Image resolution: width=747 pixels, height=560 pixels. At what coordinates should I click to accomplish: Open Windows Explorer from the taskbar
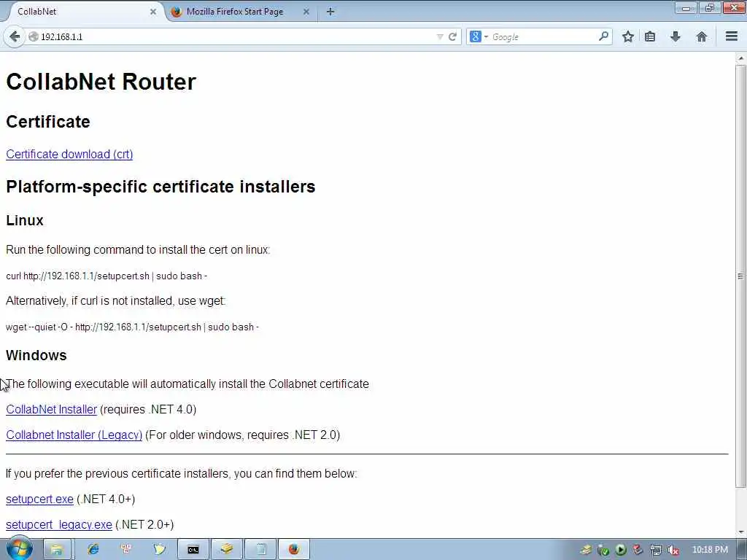(57, 550)
